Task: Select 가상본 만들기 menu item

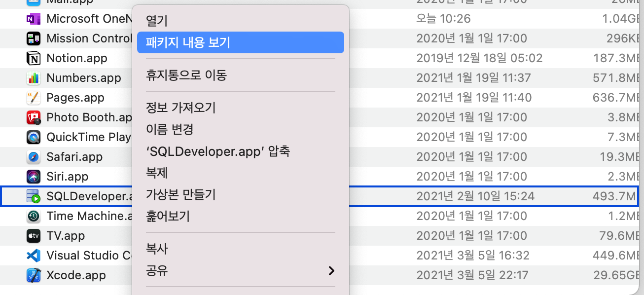Action: [x=241, y=194]
